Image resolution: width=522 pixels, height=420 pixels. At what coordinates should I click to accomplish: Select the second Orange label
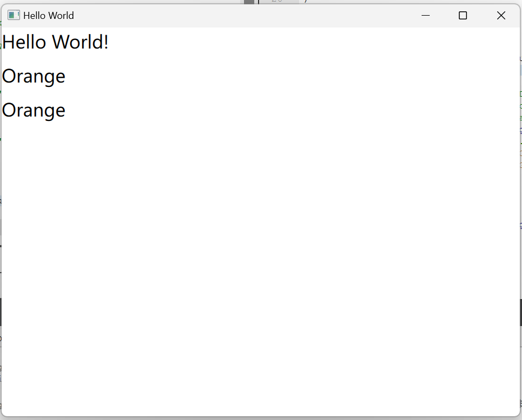33,110
